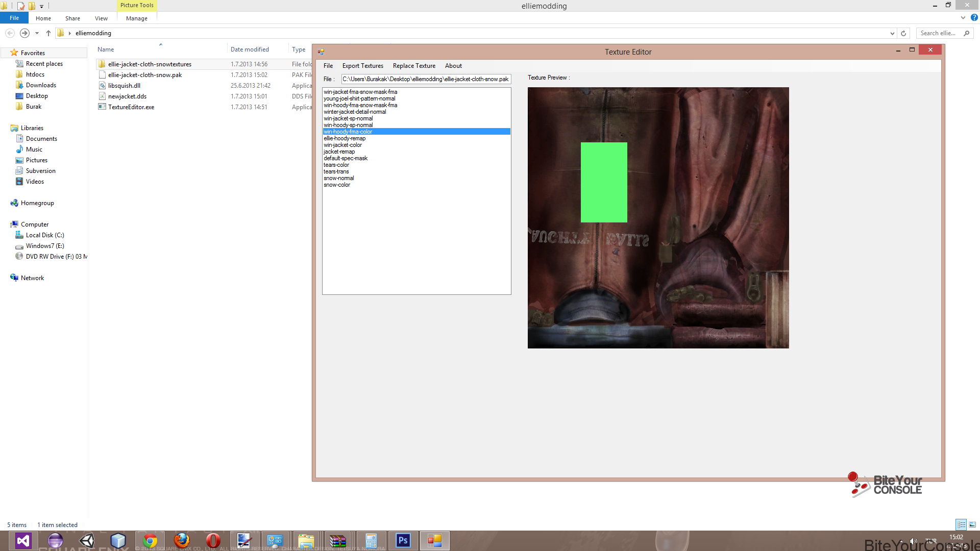Open Visual Studio from the taskbar

tap(23, 540)
